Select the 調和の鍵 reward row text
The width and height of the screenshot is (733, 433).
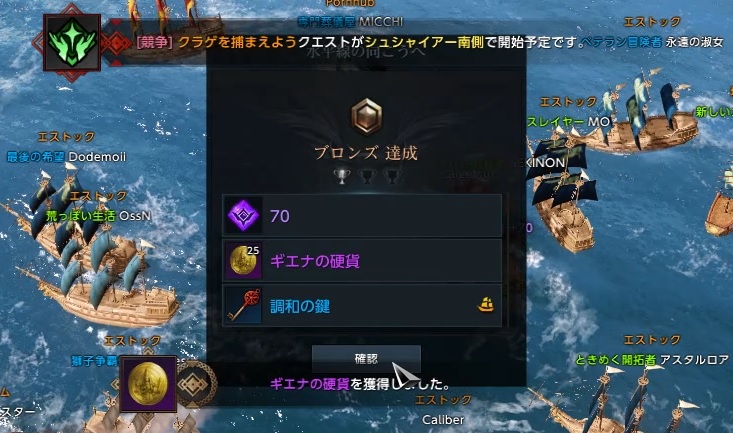300,306
